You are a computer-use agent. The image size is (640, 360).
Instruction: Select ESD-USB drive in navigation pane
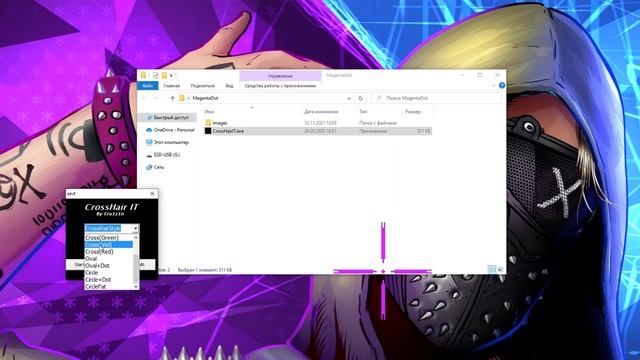tap(164, 155)
